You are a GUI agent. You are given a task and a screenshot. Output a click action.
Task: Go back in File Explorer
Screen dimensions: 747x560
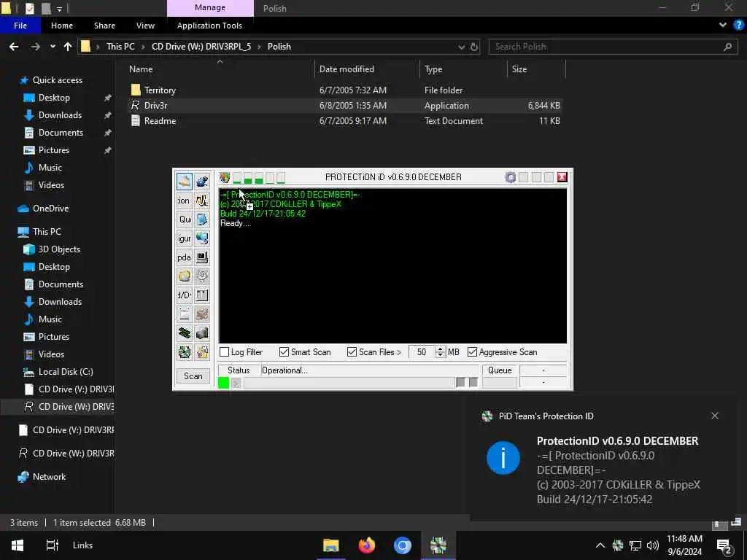[14, 47]
